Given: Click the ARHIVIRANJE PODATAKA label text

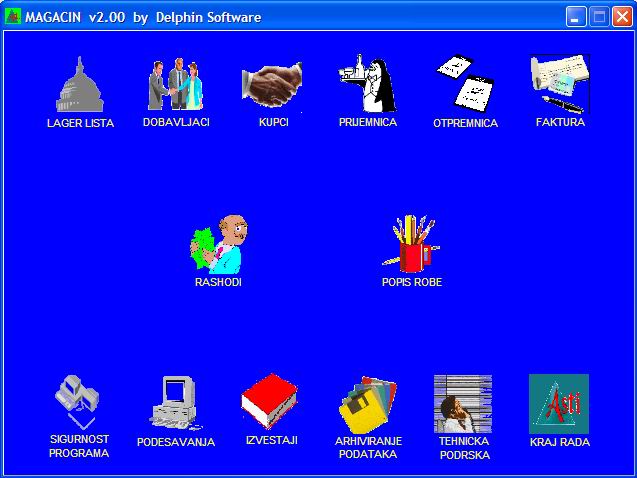Looking at the screenshot, I should tap(368, 448).
